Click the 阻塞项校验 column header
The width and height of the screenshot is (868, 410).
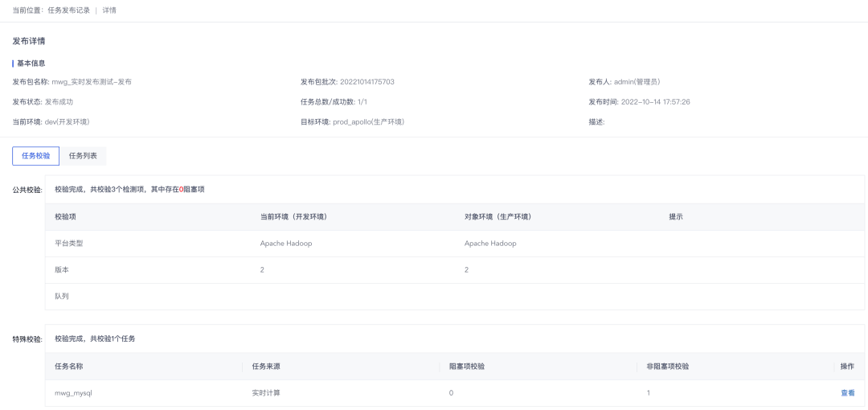(467, 367)
